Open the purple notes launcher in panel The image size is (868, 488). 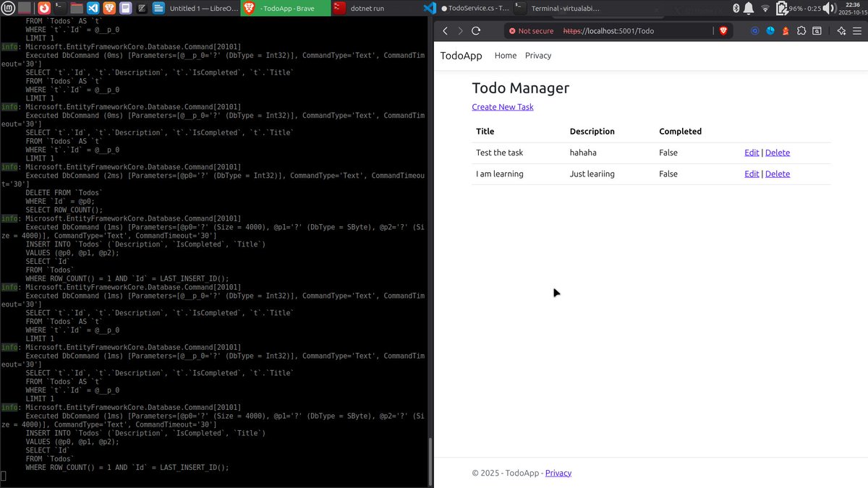pos(126,9)
